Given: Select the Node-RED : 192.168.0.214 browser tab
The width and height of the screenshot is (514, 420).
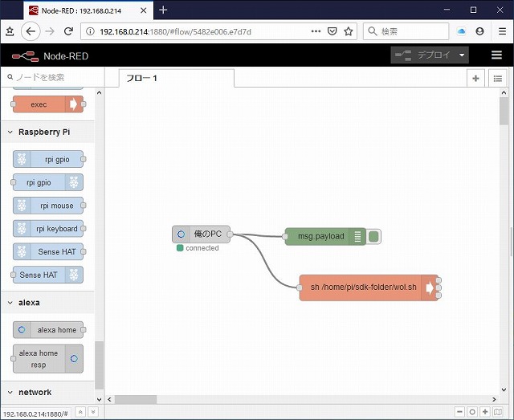Looking at the screenshot, I should click(88, 10).
